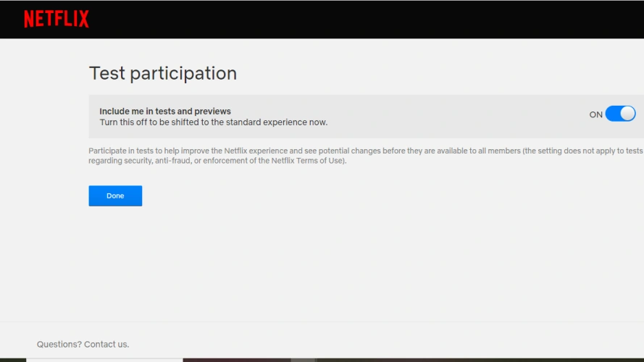Turn off the tests and previews toggle

tap(620, 114)
